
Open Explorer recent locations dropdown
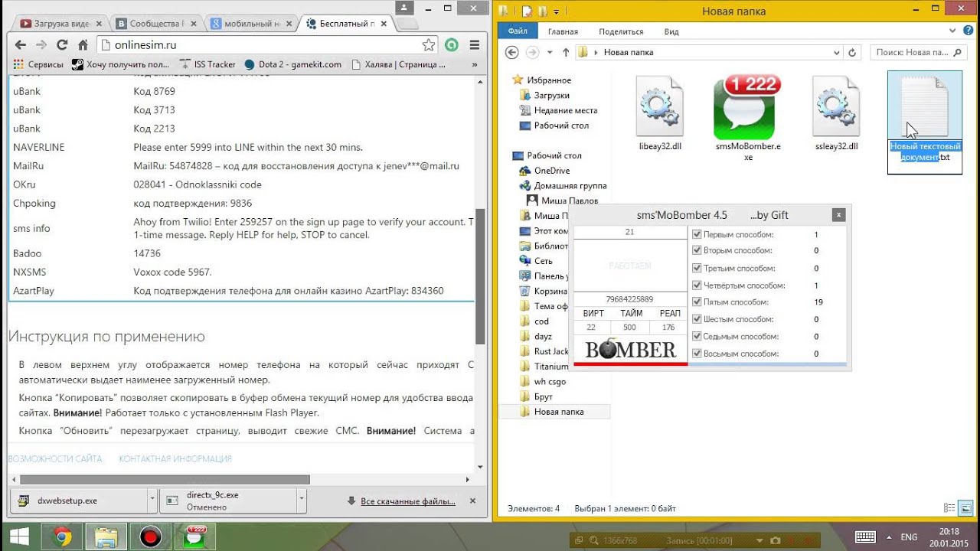[550, 53]
